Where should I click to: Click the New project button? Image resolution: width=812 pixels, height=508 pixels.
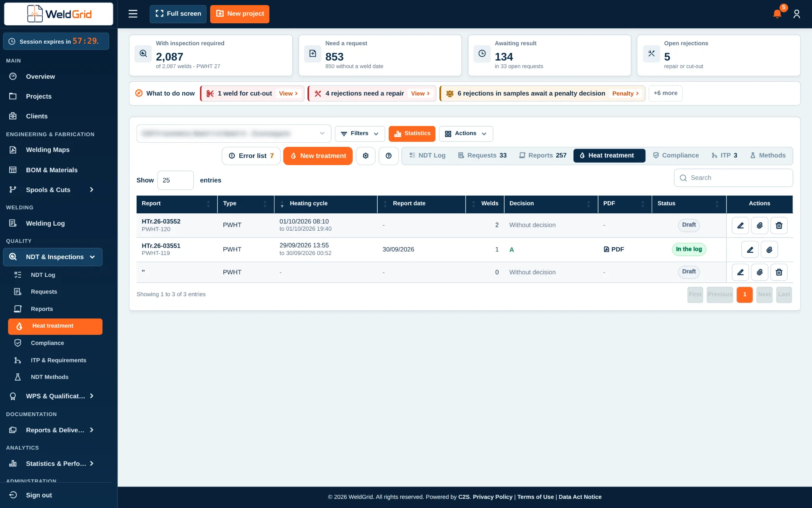240,14
